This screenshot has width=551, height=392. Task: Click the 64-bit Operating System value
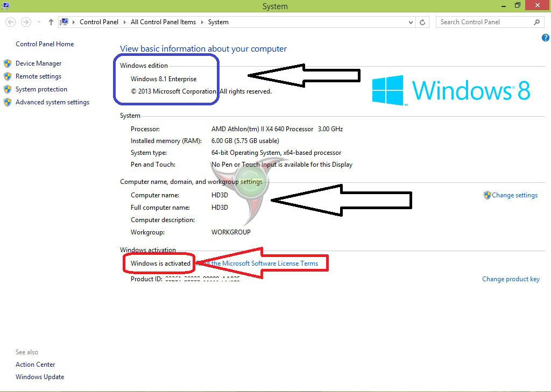click(276, 153)
